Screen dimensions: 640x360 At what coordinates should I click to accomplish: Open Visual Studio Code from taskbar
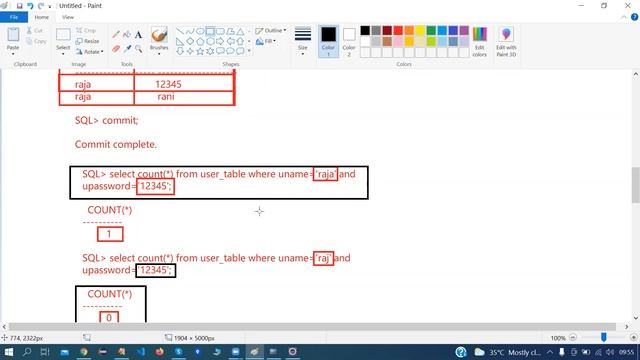click(x=141, y=352)
